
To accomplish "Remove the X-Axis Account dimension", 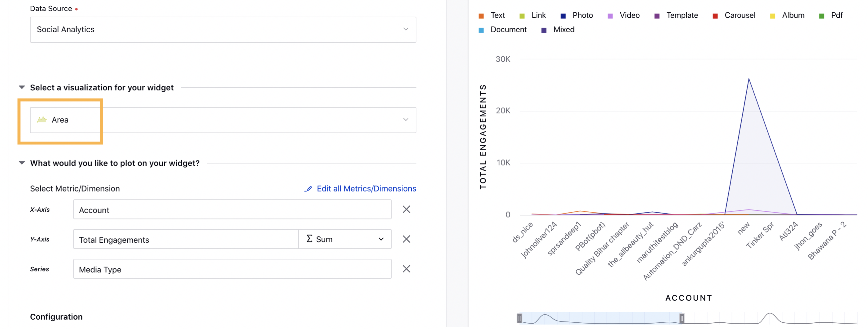I will click(406, 209).
